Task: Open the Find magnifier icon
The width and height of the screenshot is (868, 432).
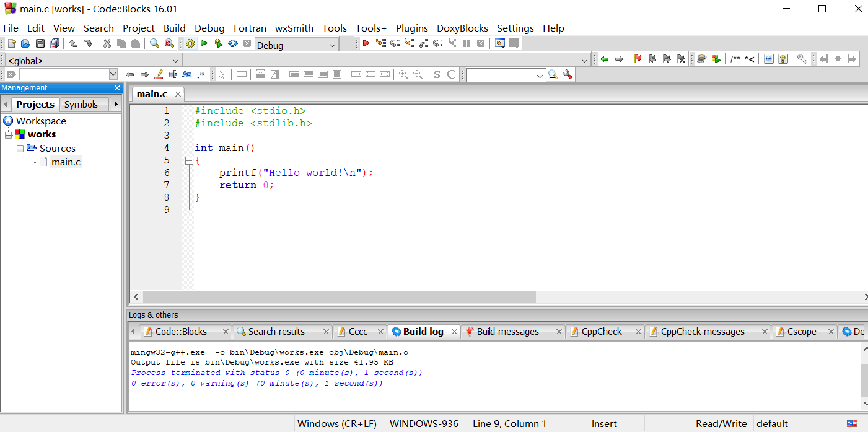Action: (x=154, y=43)
